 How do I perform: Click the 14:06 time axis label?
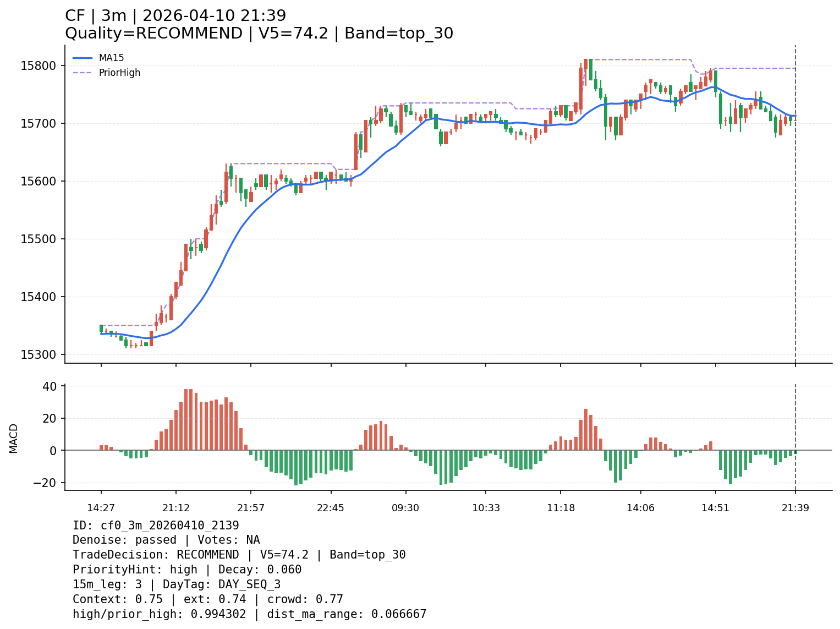(x=641, y=508)
